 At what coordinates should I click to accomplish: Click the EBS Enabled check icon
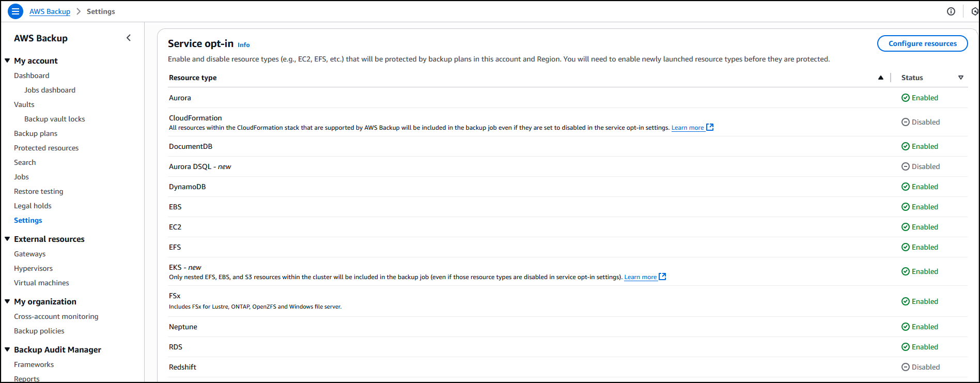tap(906, 207)
